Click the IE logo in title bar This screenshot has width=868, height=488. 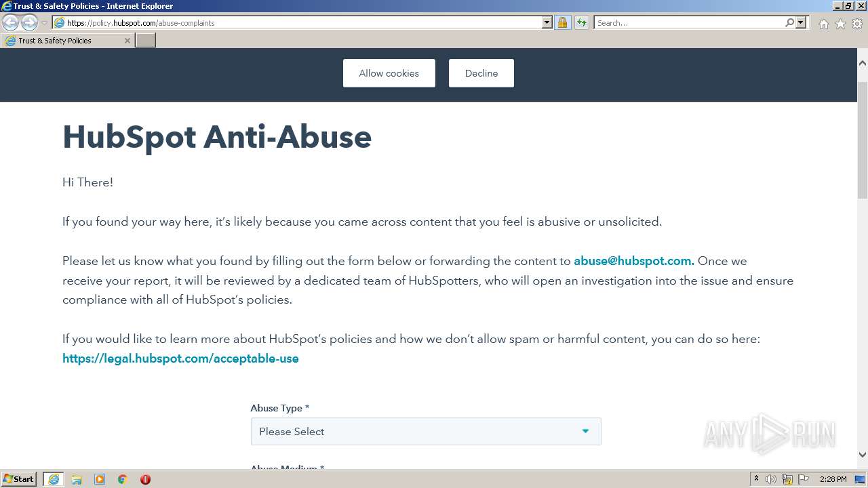pyautogui.click(x=6, y=6)
